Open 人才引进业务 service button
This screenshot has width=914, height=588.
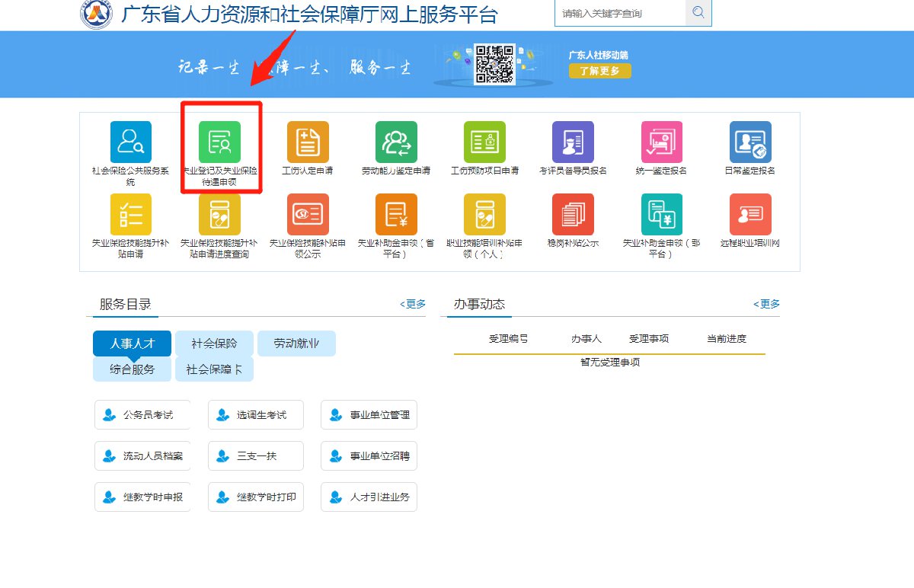point(369,497)
